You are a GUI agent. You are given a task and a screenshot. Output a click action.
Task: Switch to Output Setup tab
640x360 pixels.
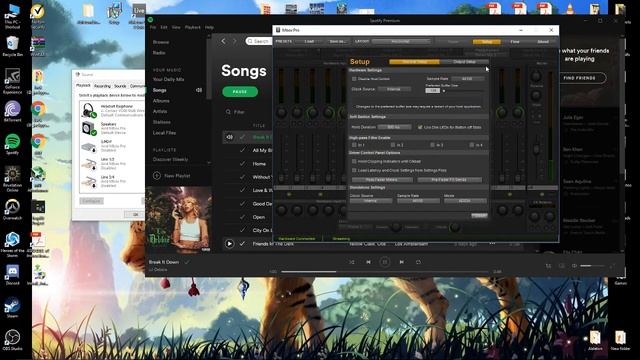point(464,62)
